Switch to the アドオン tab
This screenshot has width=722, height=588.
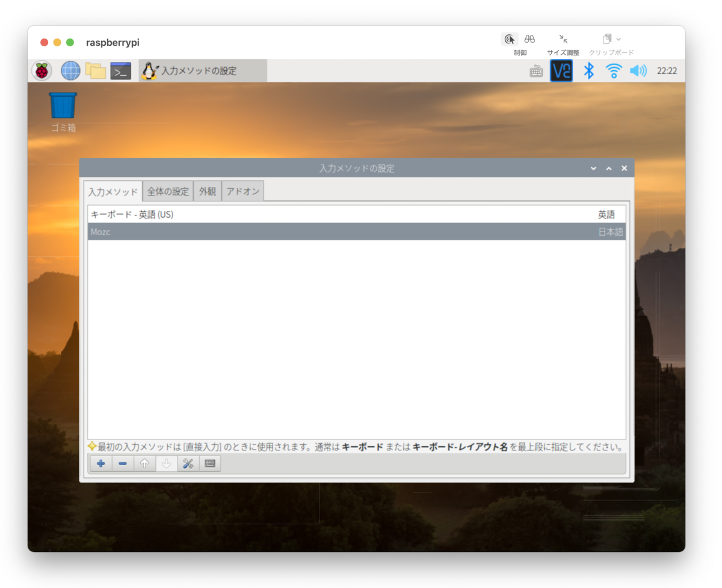click(243, 191)
